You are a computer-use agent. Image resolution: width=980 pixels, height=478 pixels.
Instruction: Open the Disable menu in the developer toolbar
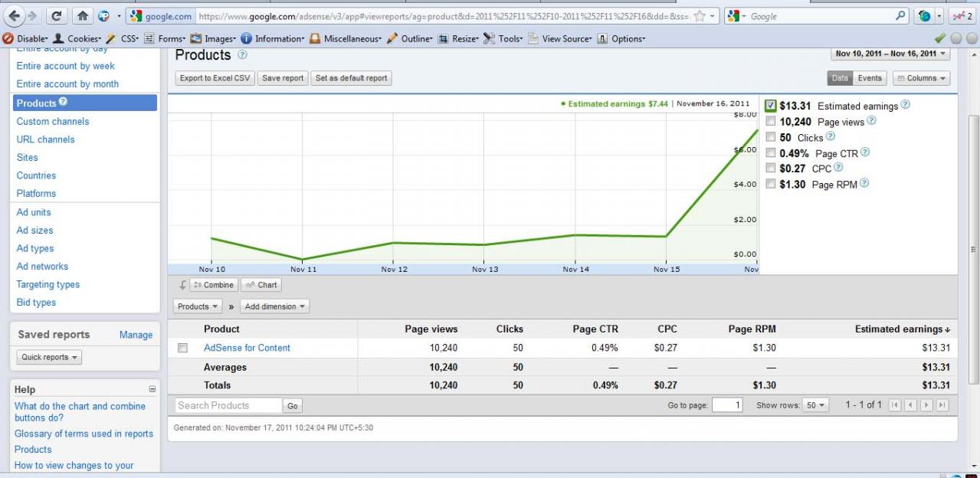(x=25, y=38)
